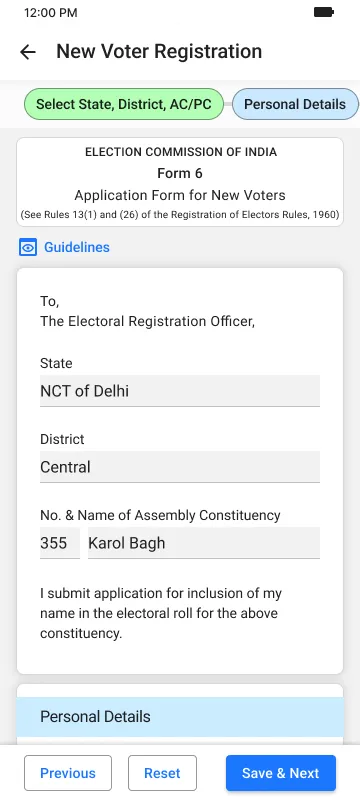This screenshot has width=360, height=800.
Task: Open Guidelines via the eye icon
Action: (x=28, y=248)
